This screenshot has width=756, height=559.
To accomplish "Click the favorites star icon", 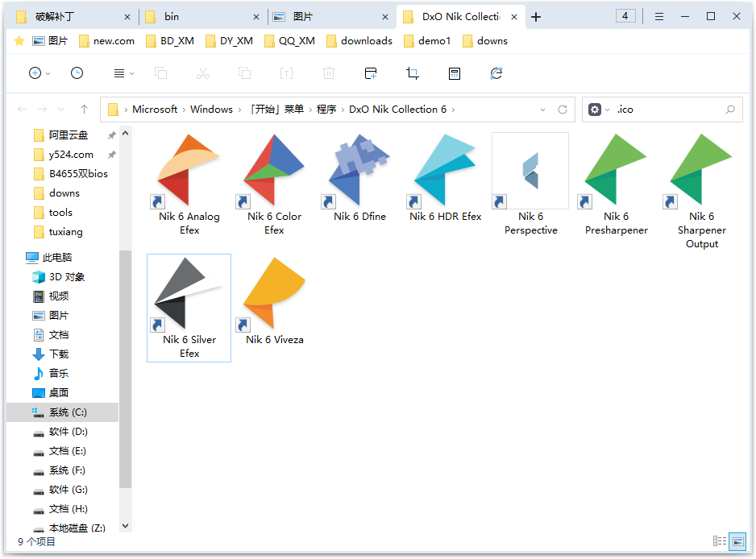I will (19, 41).
